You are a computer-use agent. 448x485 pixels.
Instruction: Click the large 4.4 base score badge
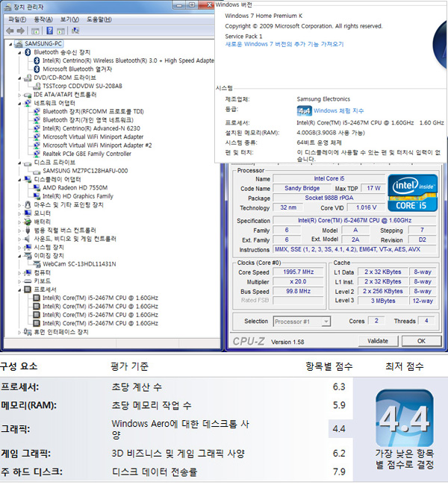[405, 418]
